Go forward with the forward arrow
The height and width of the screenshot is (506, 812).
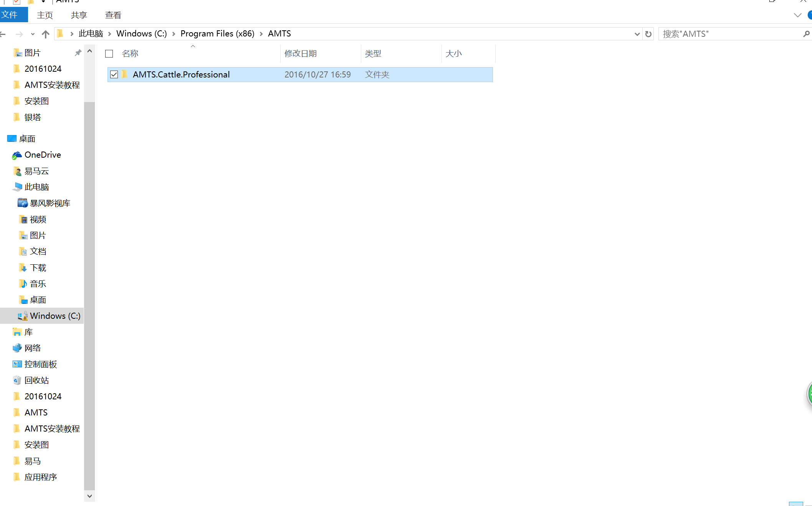[x=19, y=34]
